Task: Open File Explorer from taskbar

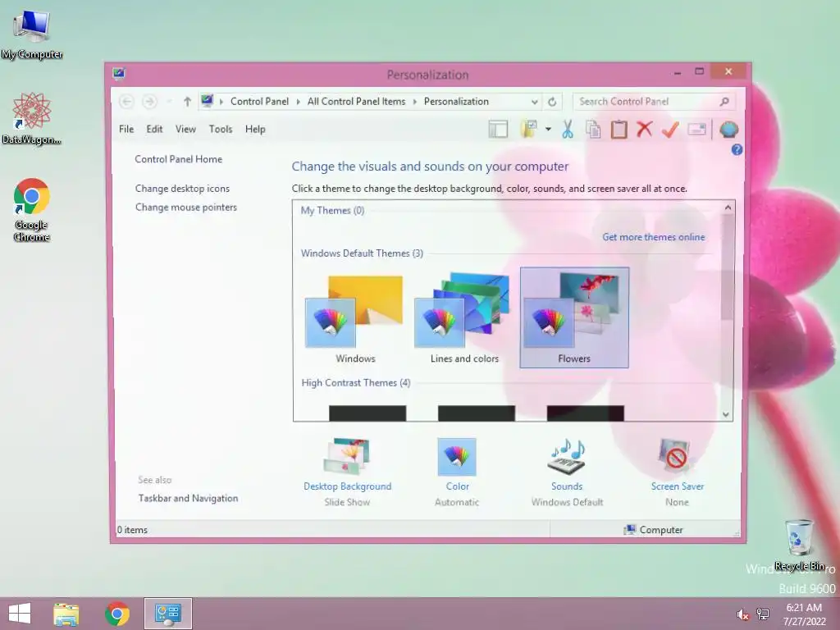Action: pos(66,614)
